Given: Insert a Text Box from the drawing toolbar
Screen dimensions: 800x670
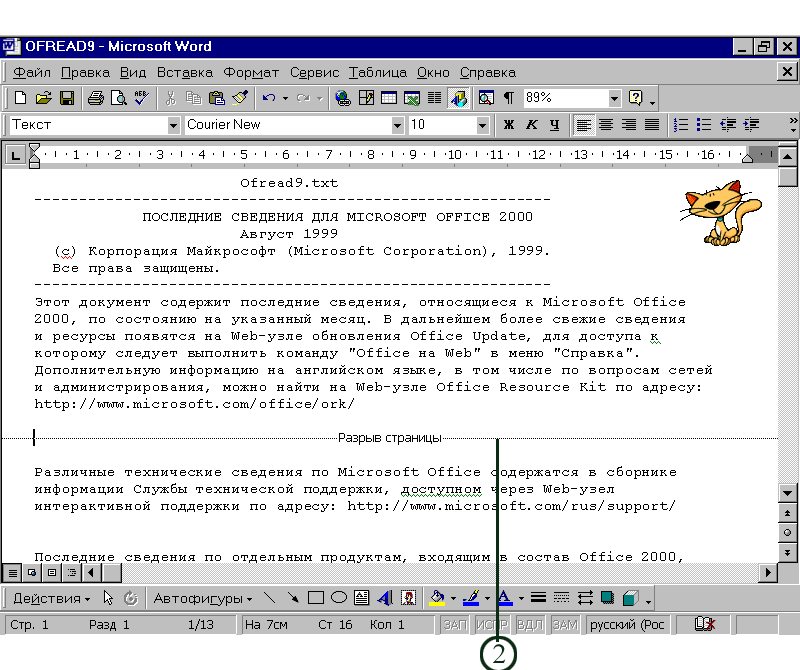Looking at the screenshot, I should click(x=362, y=598).
